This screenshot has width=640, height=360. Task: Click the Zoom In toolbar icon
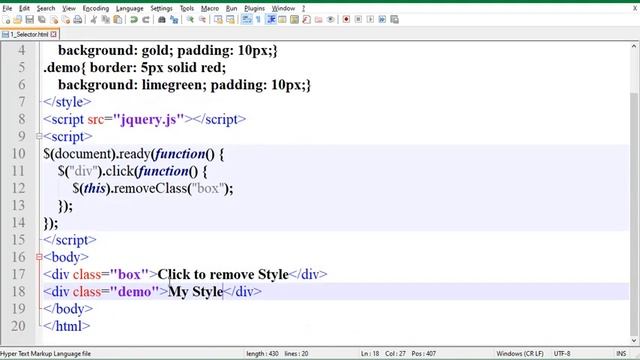[190, 20]
